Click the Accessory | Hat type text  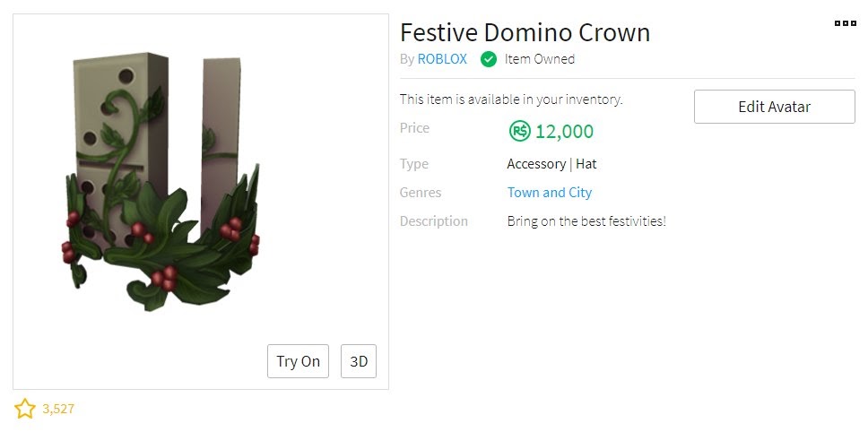pos(551,164)
